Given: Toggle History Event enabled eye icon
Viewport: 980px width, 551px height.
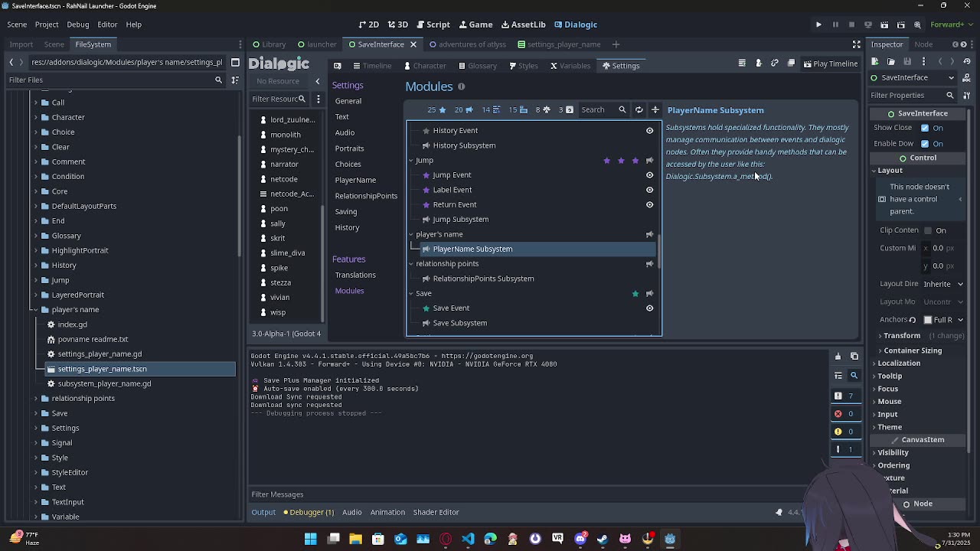Looking at the screenshot, I should [649, 130].
